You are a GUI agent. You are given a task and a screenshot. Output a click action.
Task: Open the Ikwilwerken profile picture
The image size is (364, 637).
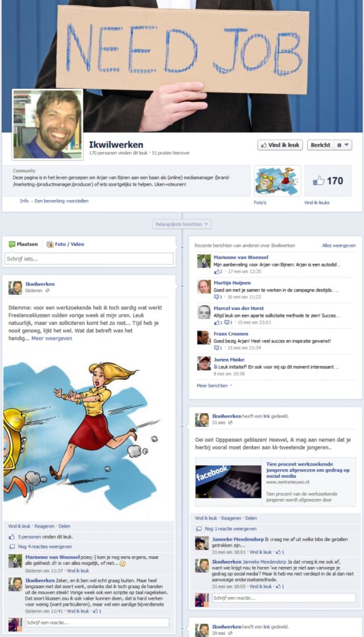(48, 125)
